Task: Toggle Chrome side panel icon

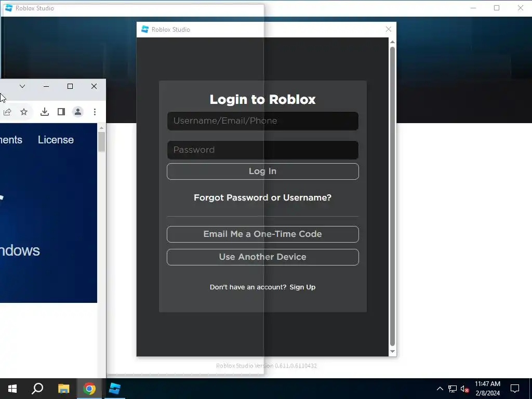Action: 61,112
